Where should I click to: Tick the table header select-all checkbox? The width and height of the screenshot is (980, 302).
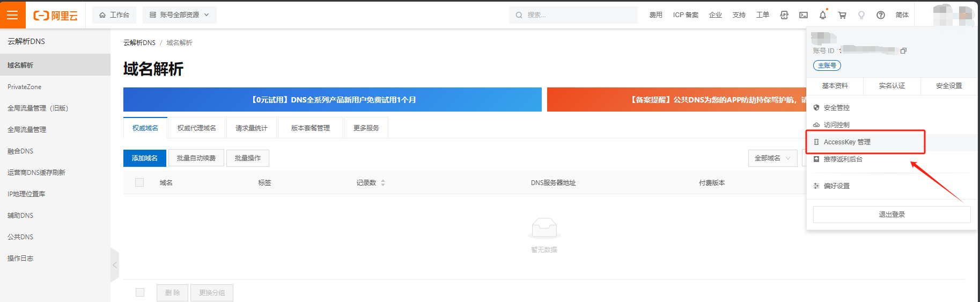[139, 182]
